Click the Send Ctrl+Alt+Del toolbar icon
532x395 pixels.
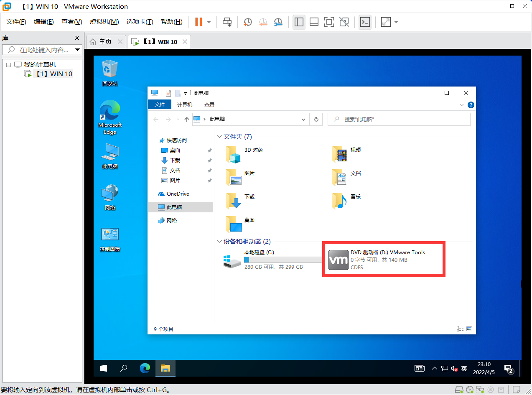(x=227, y=22)
